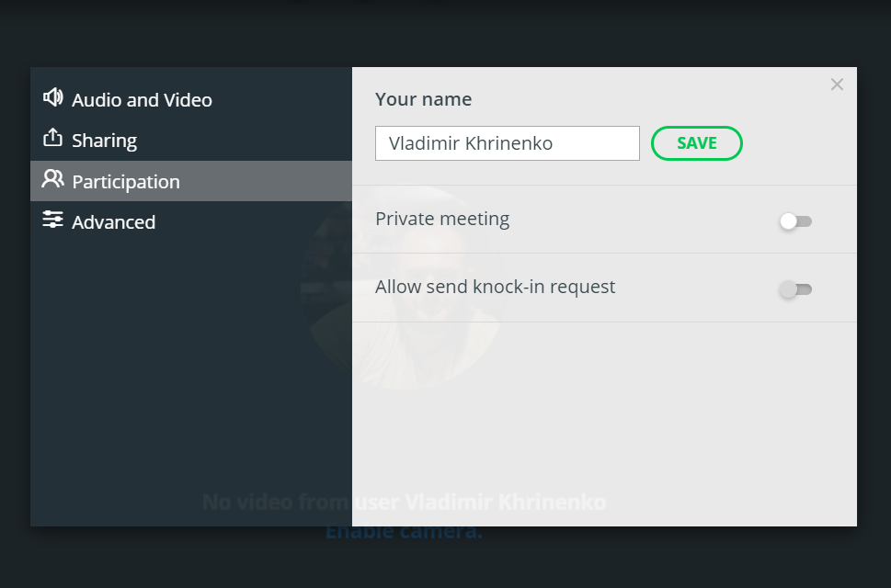The height and width of the screenshot is (588, 891).
Task: Open the Audio and Video settings tab
Action: pos(191,100)
